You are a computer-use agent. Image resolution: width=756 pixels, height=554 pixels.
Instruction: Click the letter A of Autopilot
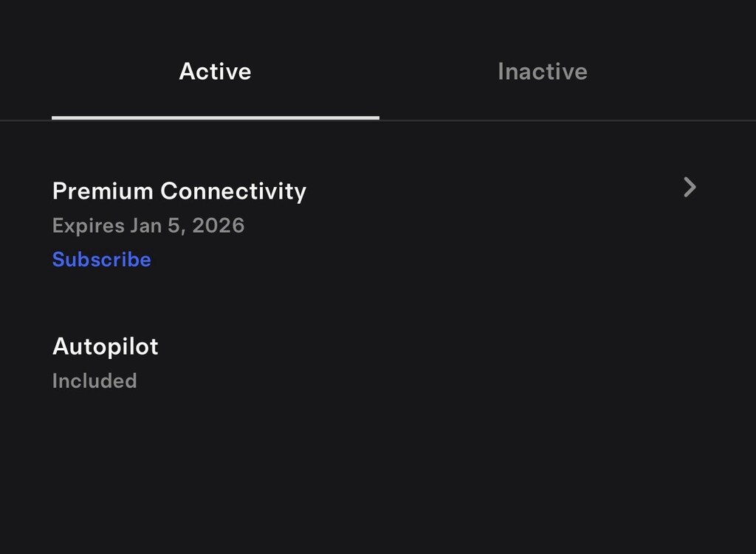(60, 346)
